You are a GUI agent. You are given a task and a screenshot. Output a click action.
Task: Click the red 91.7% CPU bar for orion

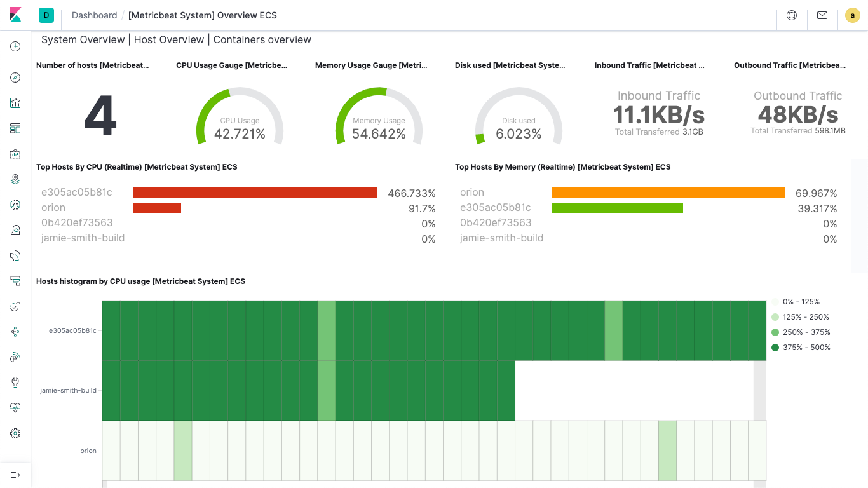pos(157,208)
